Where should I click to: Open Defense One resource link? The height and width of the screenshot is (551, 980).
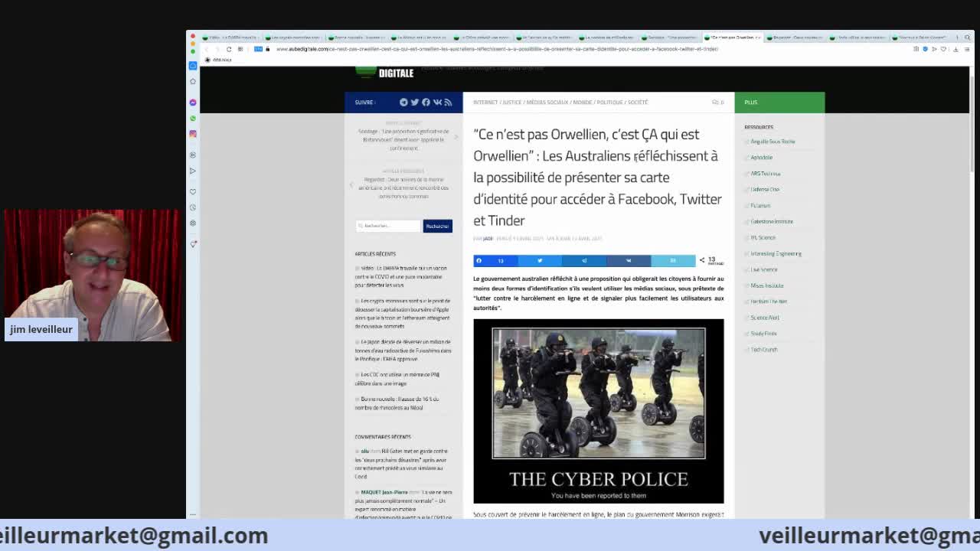(765, 190)
